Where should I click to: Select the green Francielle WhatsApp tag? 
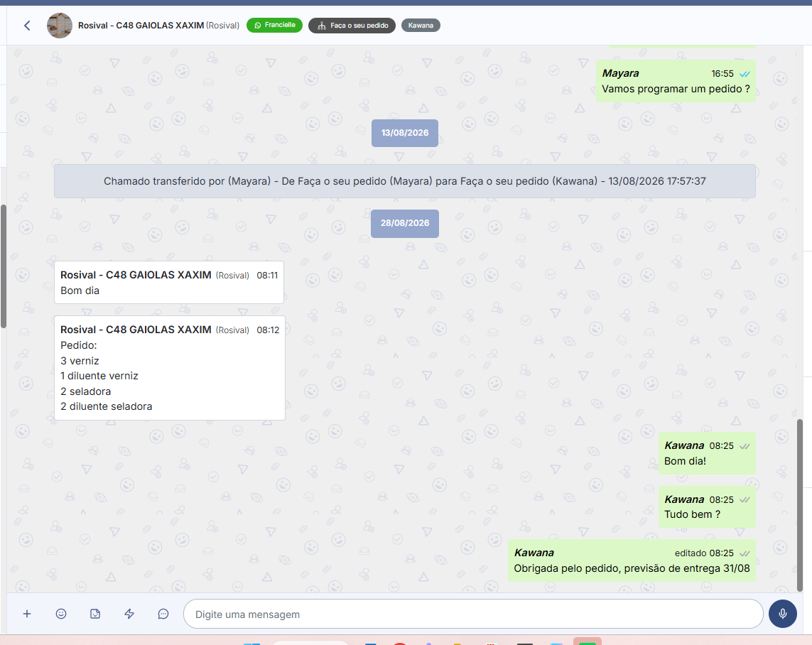click(274, 26)
